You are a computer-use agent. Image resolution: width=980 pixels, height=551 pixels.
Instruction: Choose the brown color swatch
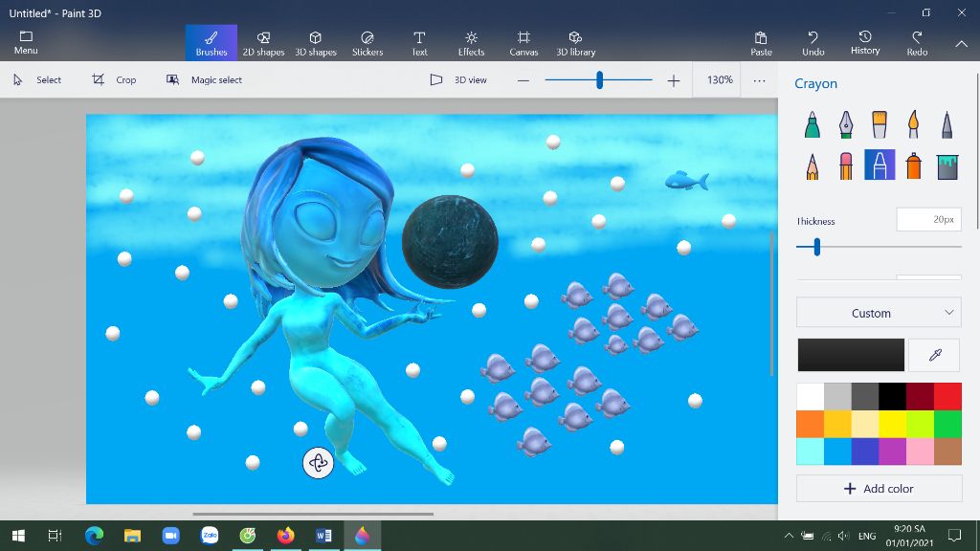coord(947,452)
